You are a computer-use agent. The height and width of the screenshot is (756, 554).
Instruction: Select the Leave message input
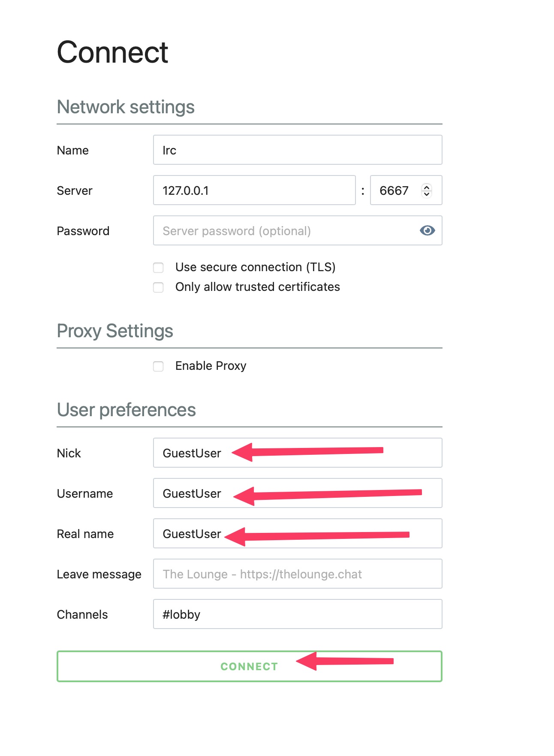click(297, 574)
